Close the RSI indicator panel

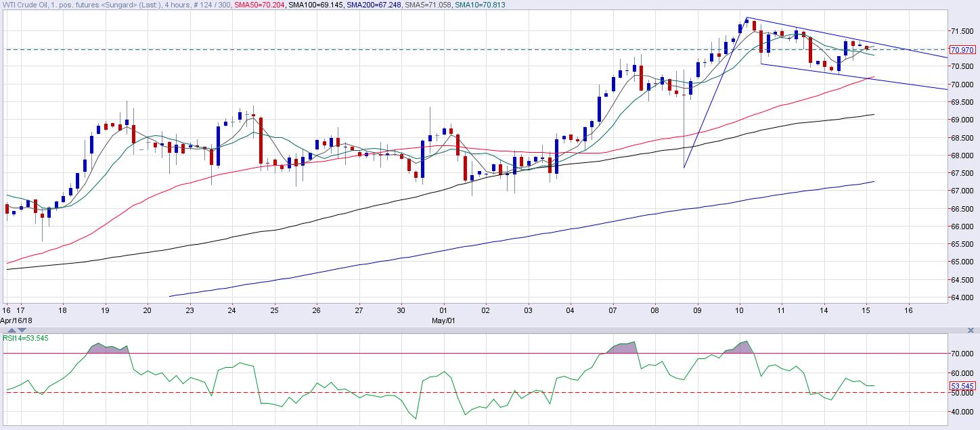[x=972, y=330]
